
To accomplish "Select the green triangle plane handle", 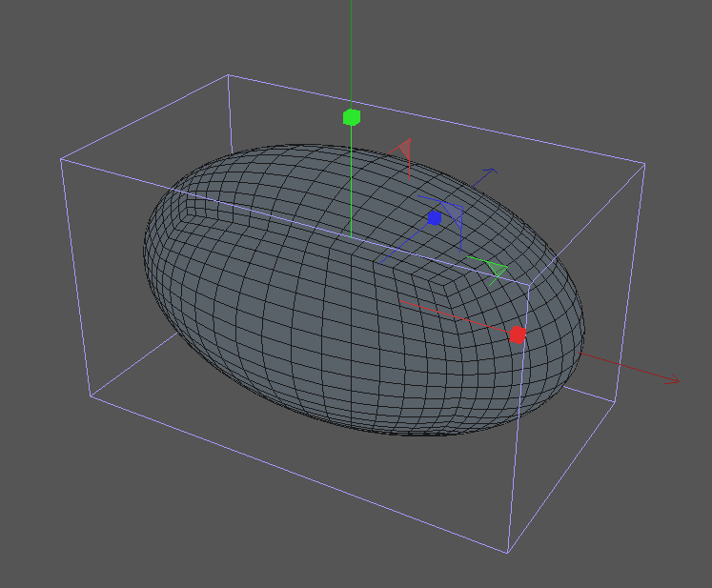I will [x=495, y=270].
